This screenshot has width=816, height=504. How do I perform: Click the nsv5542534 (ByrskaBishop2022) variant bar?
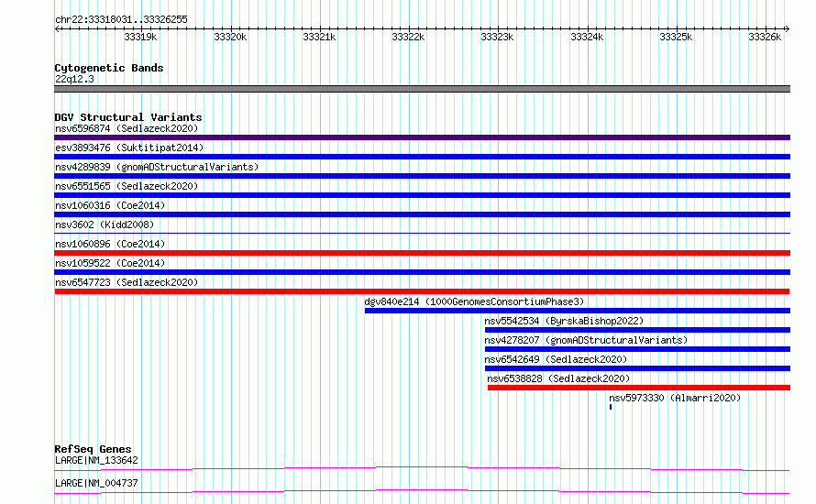[637, 330]
